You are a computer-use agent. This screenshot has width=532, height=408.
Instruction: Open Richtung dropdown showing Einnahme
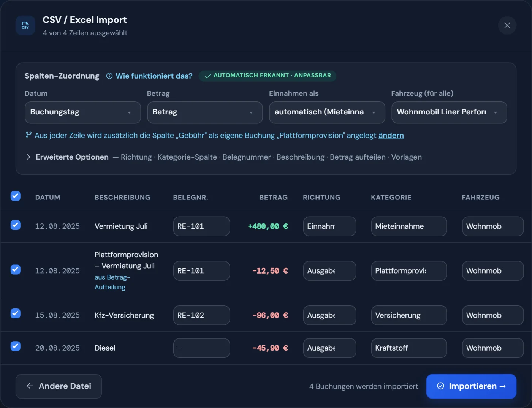[329, 226]
